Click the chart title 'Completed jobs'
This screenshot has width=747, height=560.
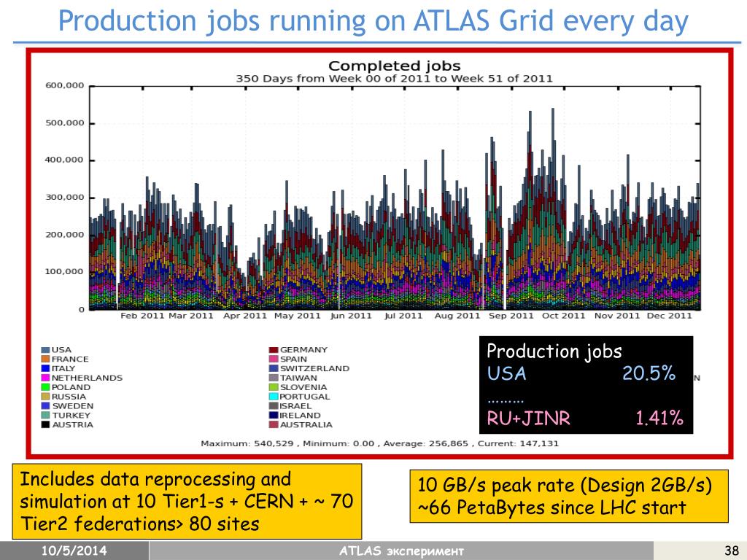(x=395, y=66)
